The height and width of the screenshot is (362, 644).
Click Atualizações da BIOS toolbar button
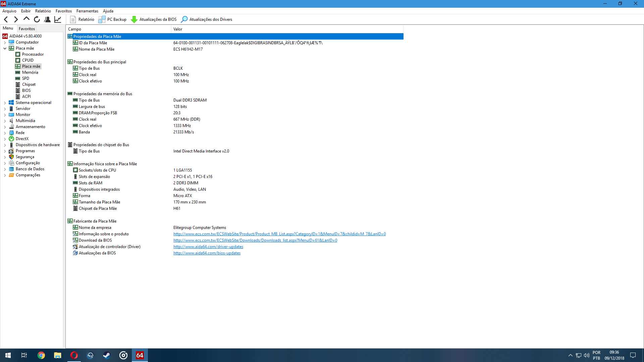click(x=154, y=19)
